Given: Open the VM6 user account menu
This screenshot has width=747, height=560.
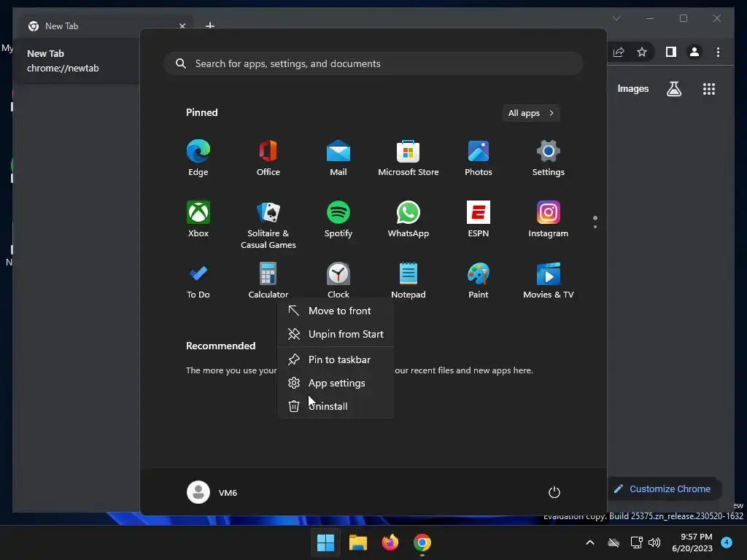Looking at the screenshot, I should 212,492.
